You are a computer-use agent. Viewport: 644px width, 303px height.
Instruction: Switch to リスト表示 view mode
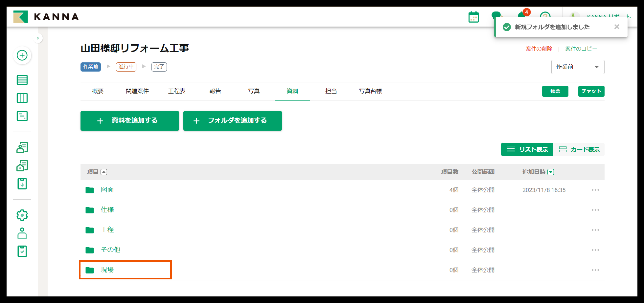click(x=527, y=149)
